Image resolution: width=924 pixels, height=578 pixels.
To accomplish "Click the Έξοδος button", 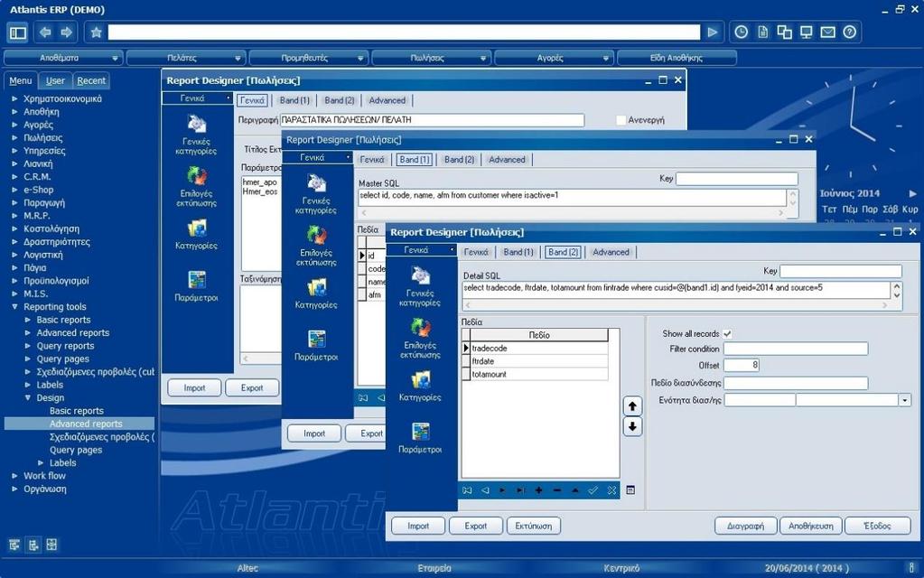I will pos(877,526).
